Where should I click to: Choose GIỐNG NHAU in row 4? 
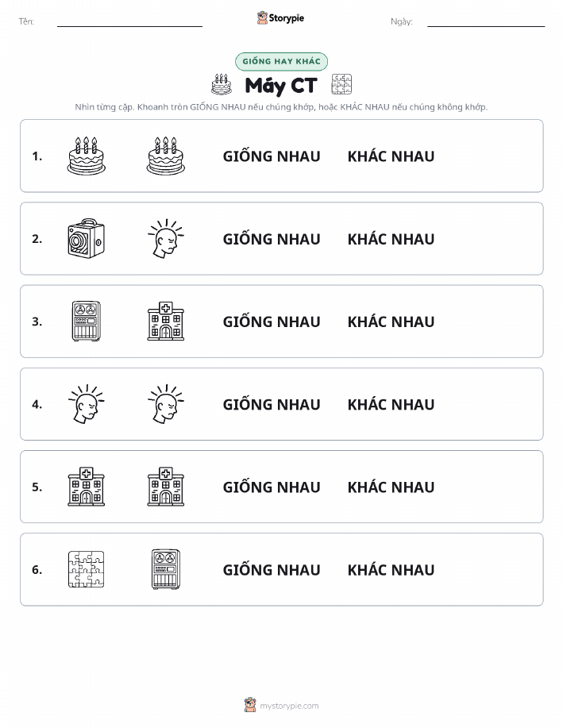[272, 404]
